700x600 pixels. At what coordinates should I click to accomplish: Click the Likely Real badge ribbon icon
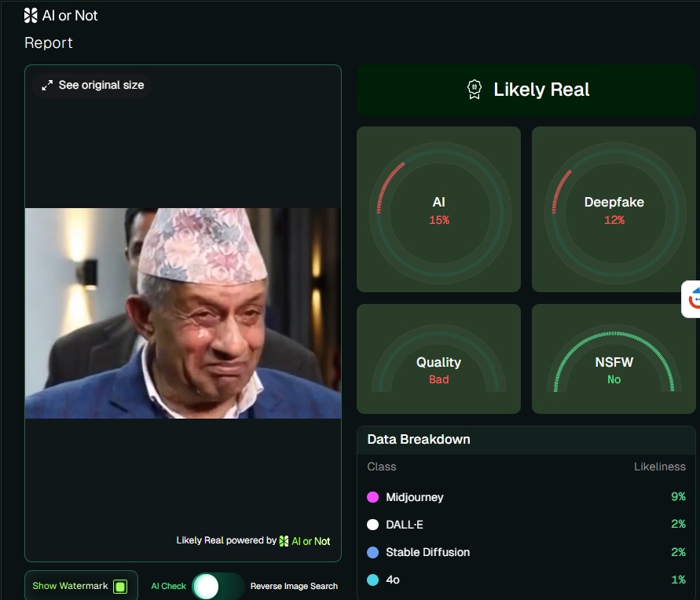474,90
